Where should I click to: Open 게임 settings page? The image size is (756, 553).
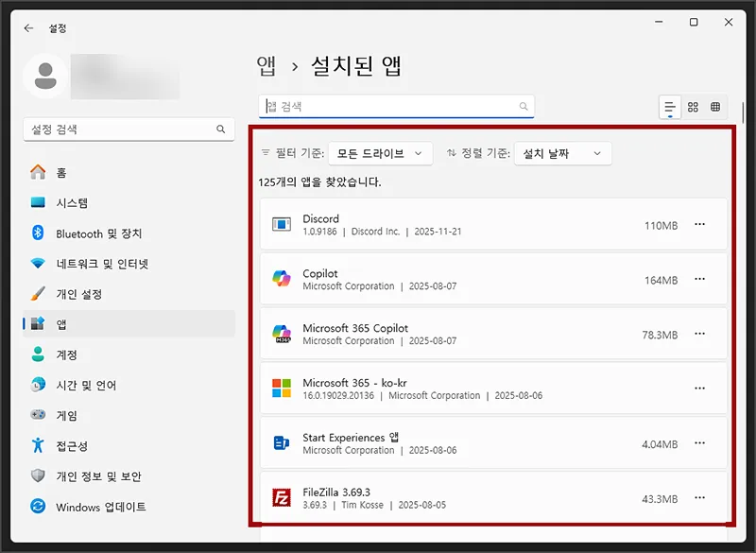[x=129, y=415]
